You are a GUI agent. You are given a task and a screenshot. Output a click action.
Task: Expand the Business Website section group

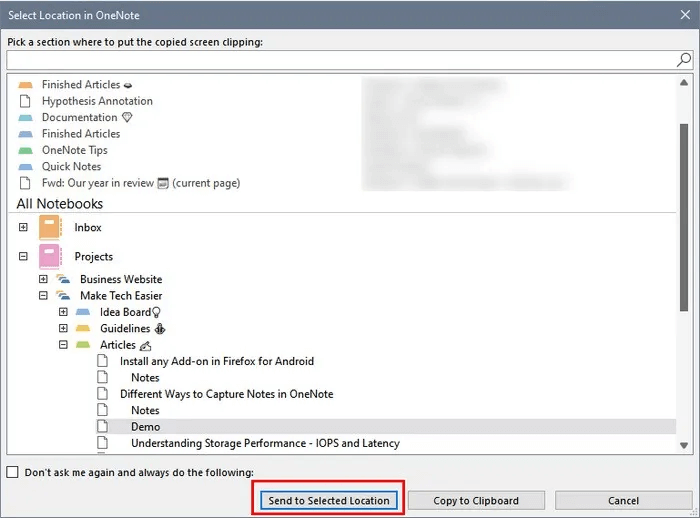point(43,279)
